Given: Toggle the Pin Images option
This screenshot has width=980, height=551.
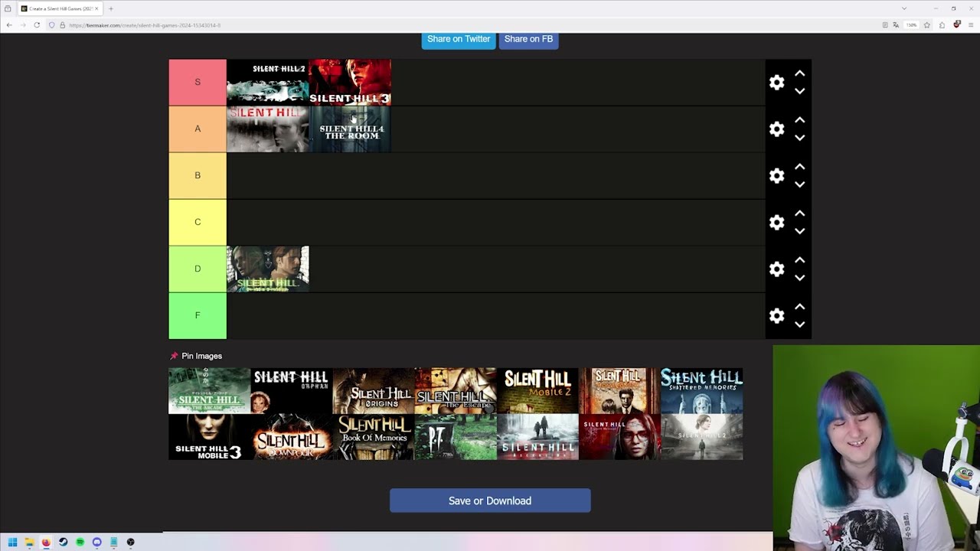Looking at the screenshot, I should pos(196,356).
